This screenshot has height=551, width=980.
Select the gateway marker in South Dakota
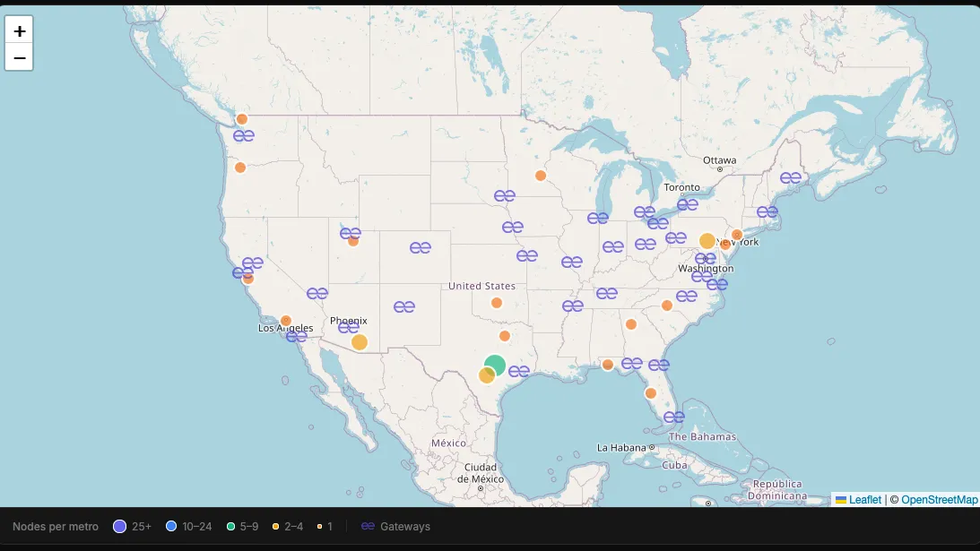(x=505, y=195)
